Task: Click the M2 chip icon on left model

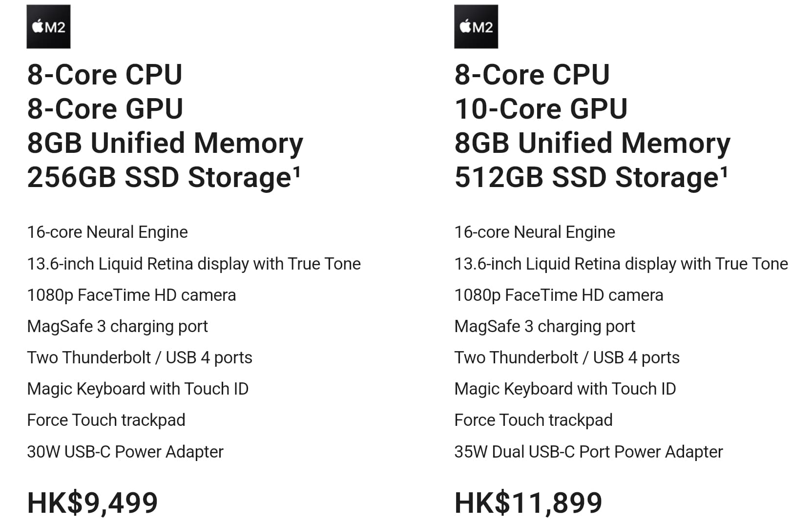Action: coord(48,27)
